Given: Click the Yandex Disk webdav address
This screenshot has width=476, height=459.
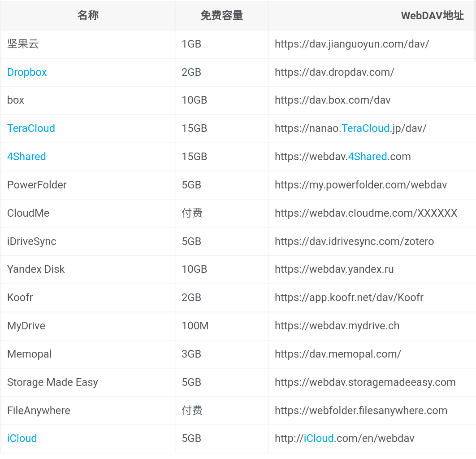Looking at the screenshot, I should point(334,269).
